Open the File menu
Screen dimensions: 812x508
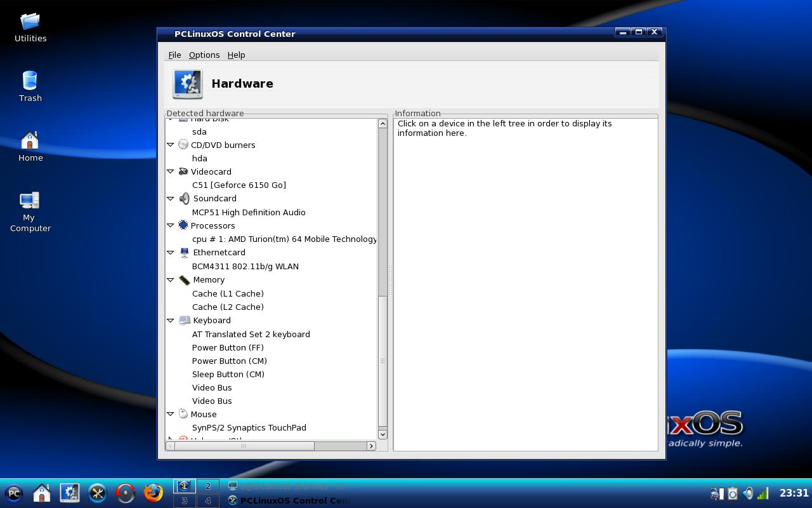(174, 55)
